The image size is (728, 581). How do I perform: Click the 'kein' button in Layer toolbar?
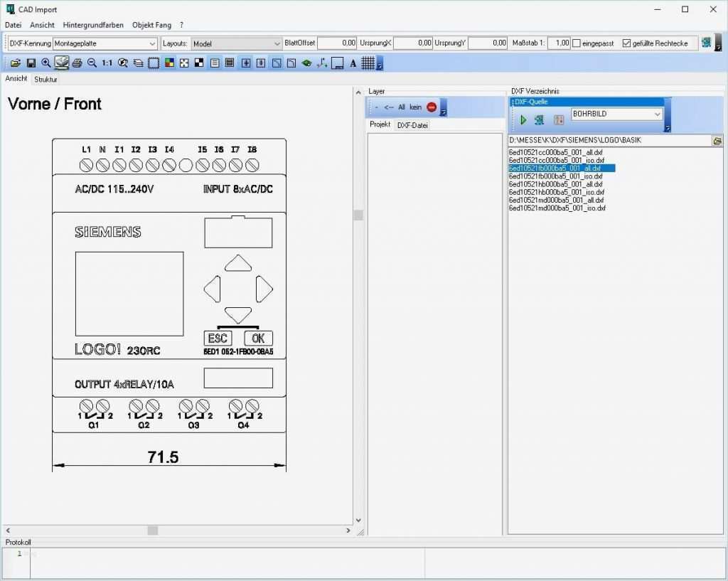[415, 107]
